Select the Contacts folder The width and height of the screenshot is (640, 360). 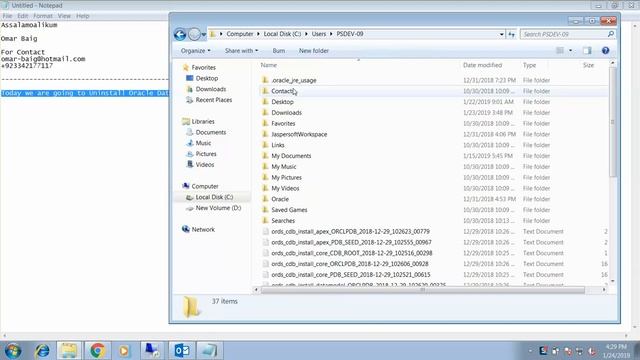(282, 91)
